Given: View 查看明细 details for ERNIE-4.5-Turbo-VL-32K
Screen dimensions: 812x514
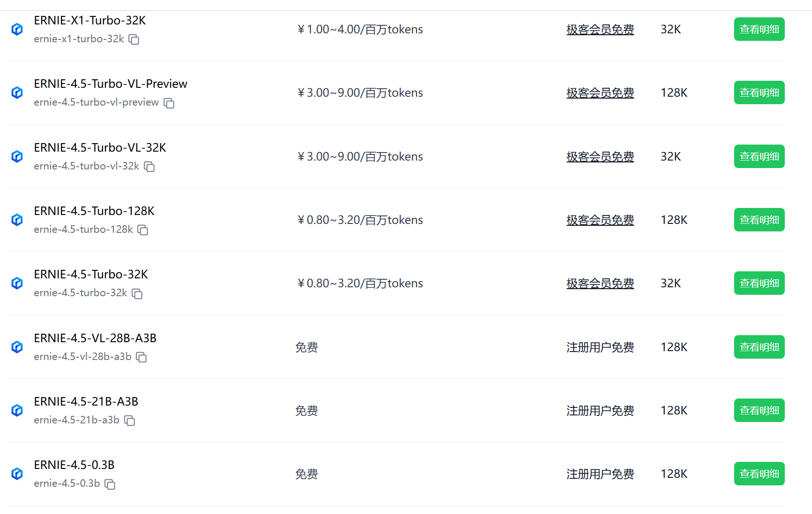Looking at the screenshot, I should [x=759, y=156].
